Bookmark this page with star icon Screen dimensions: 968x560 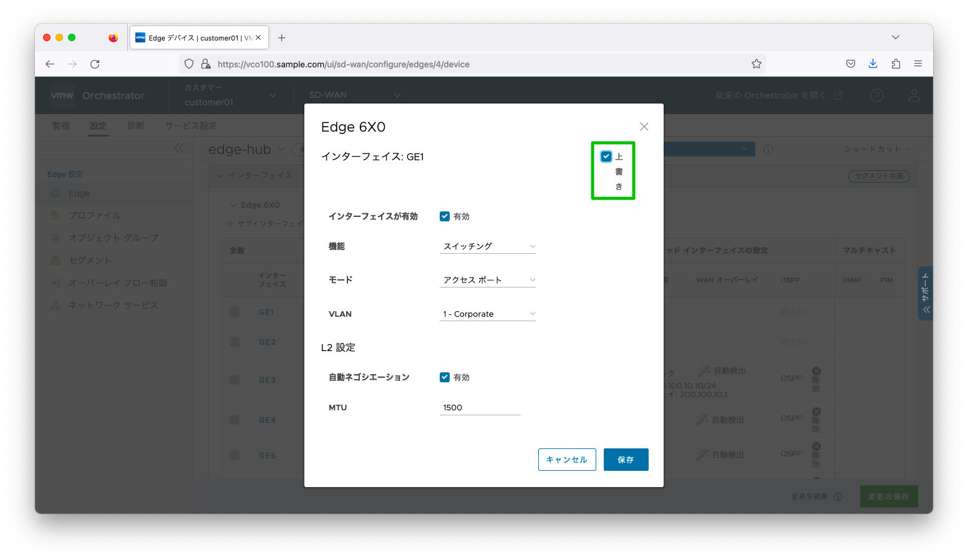pos(757,64)
